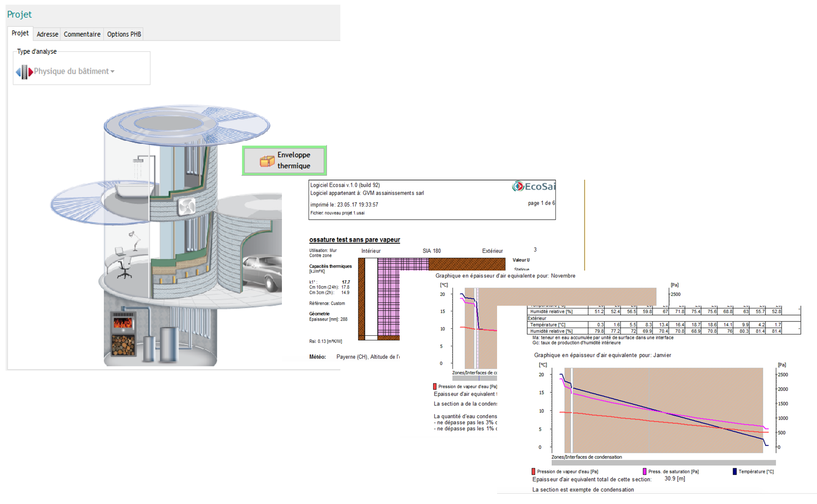This screenshot has height=504, width=817.
Task: Click the magenta Press. de saturation legend swatch
Action: 645,472
